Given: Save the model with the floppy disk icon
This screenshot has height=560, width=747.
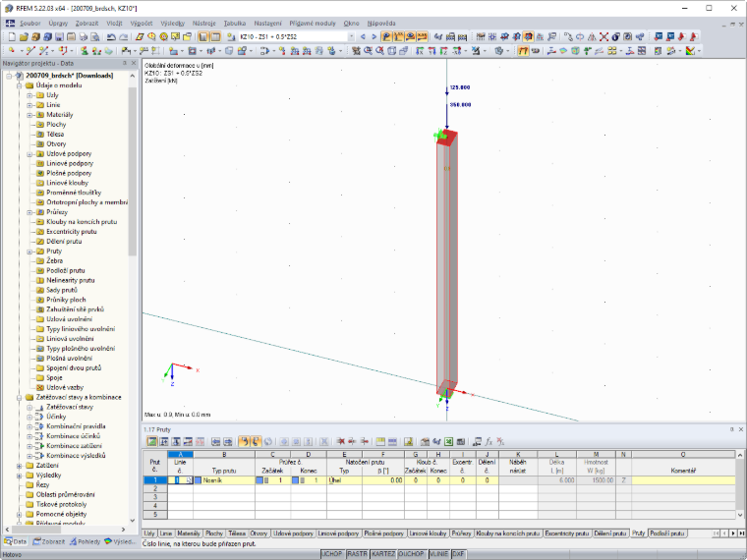Looking at the screenshot, I should (59, 36).
